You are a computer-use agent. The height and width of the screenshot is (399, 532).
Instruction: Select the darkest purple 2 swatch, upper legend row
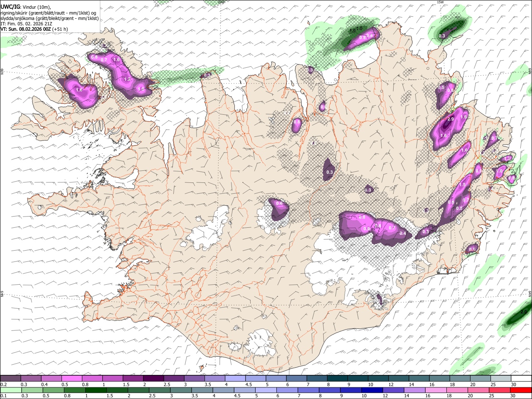point(153,379)
